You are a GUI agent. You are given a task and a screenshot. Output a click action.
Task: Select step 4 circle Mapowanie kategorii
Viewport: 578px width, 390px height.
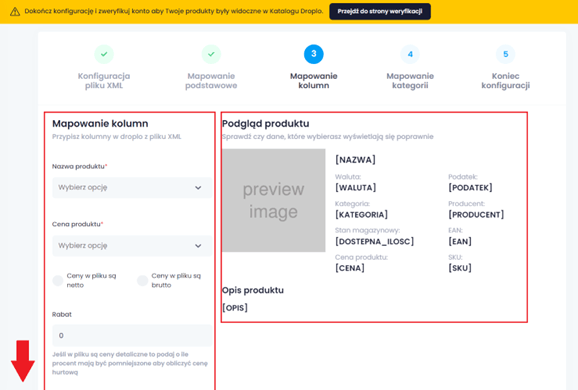pos(410,54)
